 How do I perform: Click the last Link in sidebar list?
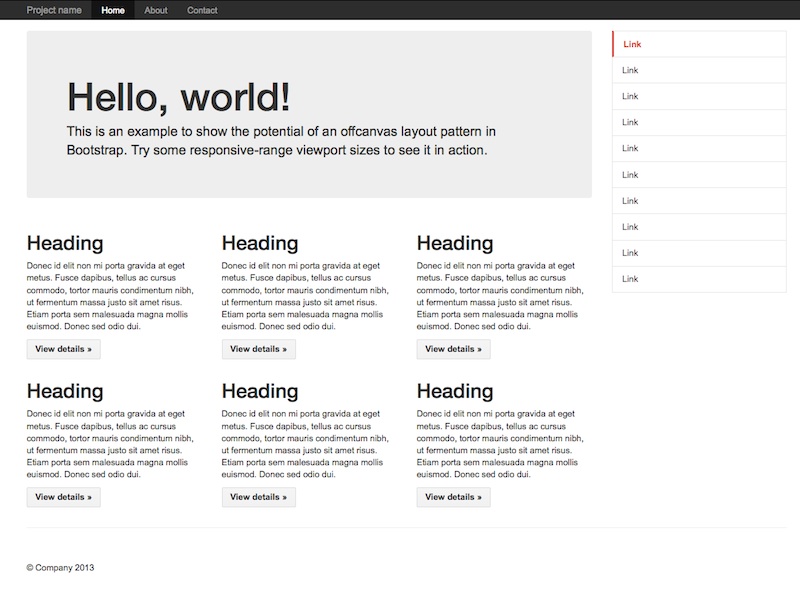(698, 279)
